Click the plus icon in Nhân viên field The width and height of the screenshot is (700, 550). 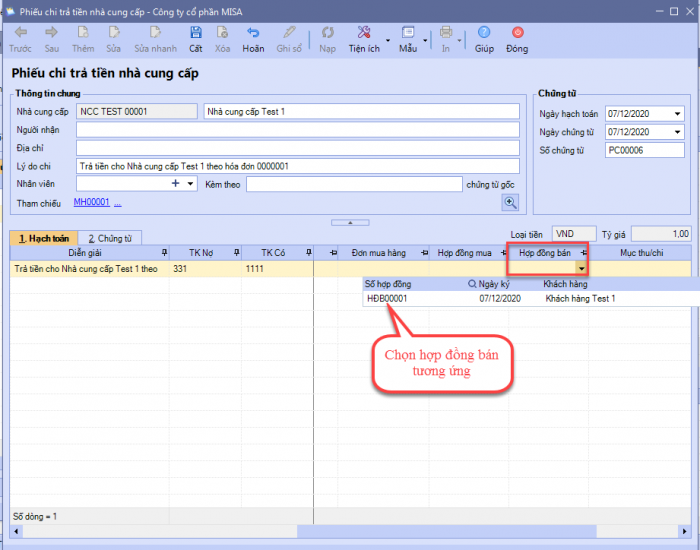click(x=175, y=184)
